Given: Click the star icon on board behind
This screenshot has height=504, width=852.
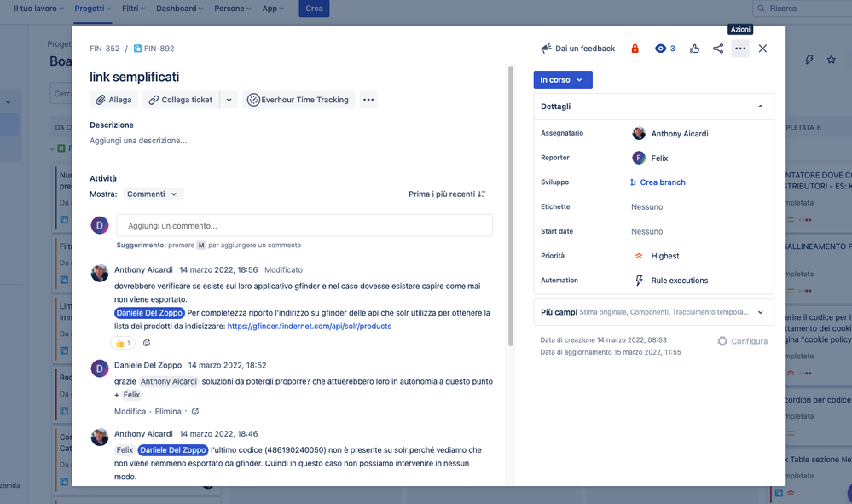Looking at the screenshot, I should (x=832, y=60).
